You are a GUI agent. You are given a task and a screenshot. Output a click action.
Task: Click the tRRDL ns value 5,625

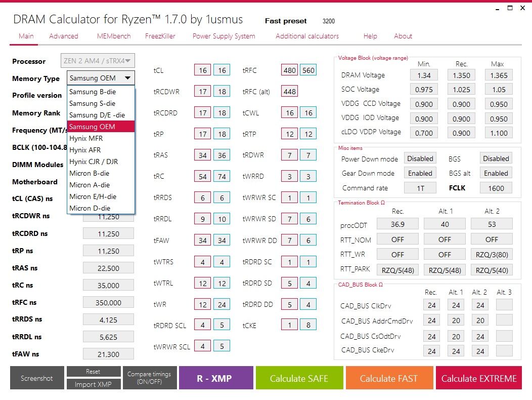pyautogui.click(x=108, y=337)
